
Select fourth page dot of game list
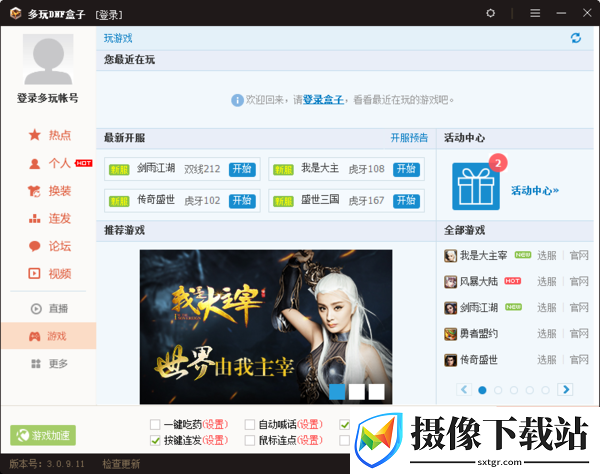(x=530, y=390)
